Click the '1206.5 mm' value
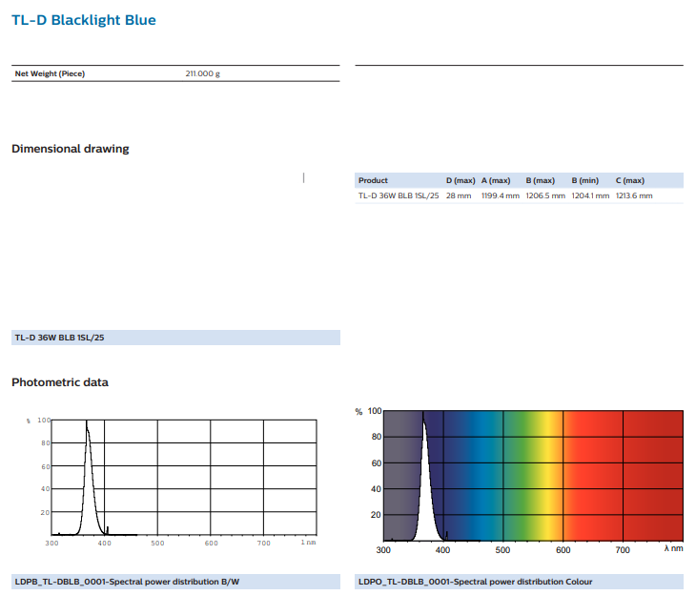Image resolution: width=696 pixels, height=616 pixels. coord(545,195)
